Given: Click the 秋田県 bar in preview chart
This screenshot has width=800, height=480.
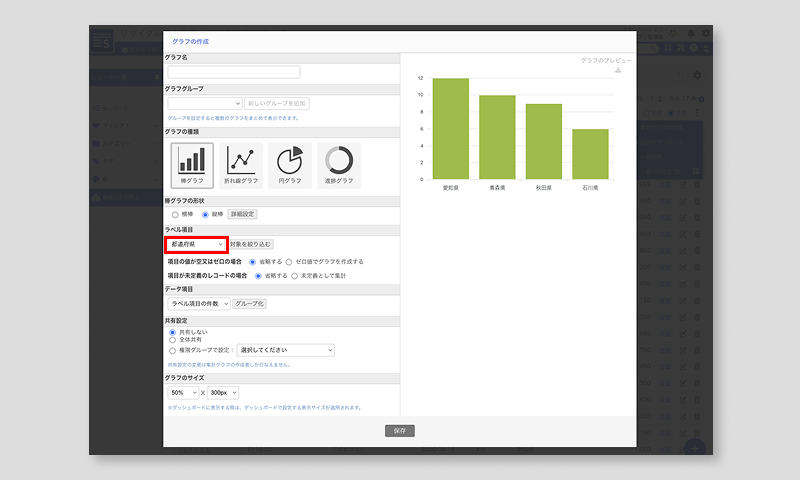Looking at the screenshot, I should tap(544, 142).
